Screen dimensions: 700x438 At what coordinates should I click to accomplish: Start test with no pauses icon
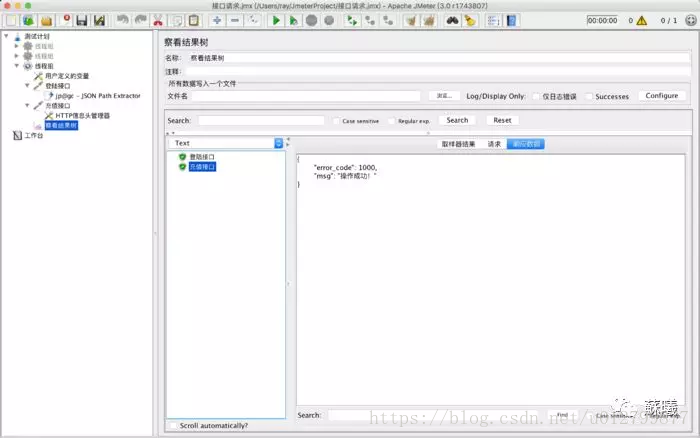tap(293, 21)
